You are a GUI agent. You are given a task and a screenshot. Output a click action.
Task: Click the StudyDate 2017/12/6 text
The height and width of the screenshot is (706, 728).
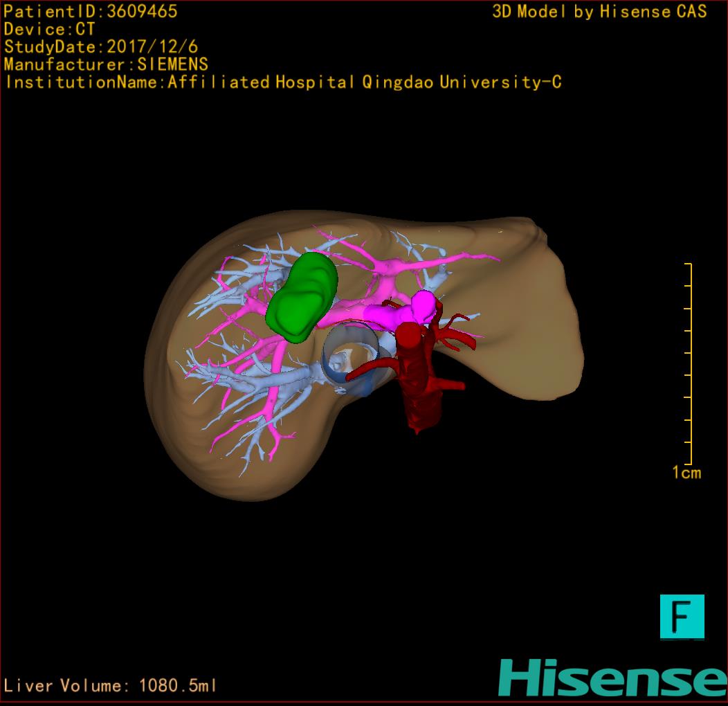101,47
